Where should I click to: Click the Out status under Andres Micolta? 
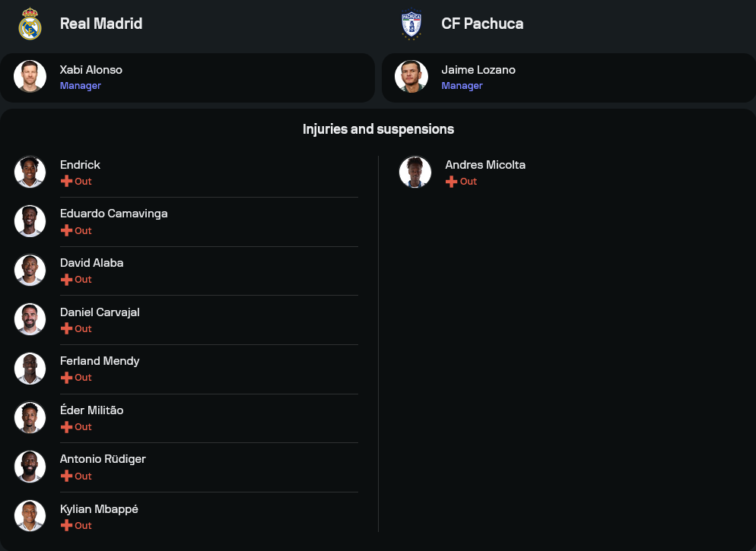tap(469, 182)
